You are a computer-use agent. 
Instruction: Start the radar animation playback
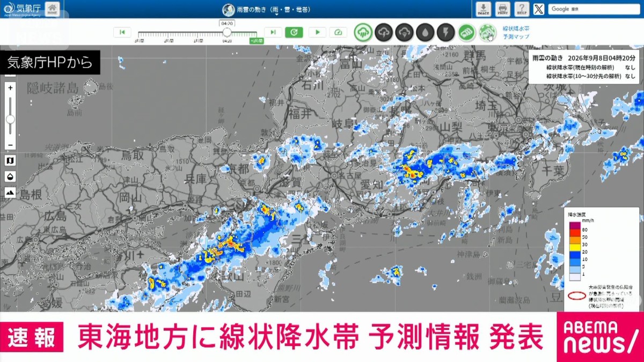pos(317,32)
